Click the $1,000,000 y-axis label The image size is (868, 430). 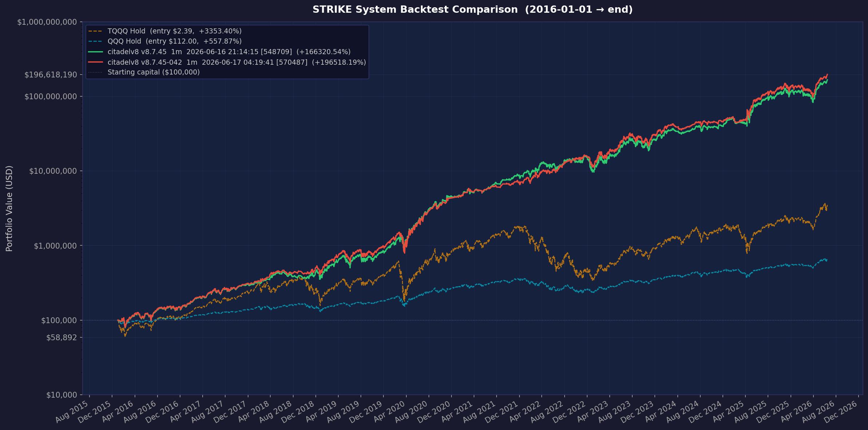(55, 246)
